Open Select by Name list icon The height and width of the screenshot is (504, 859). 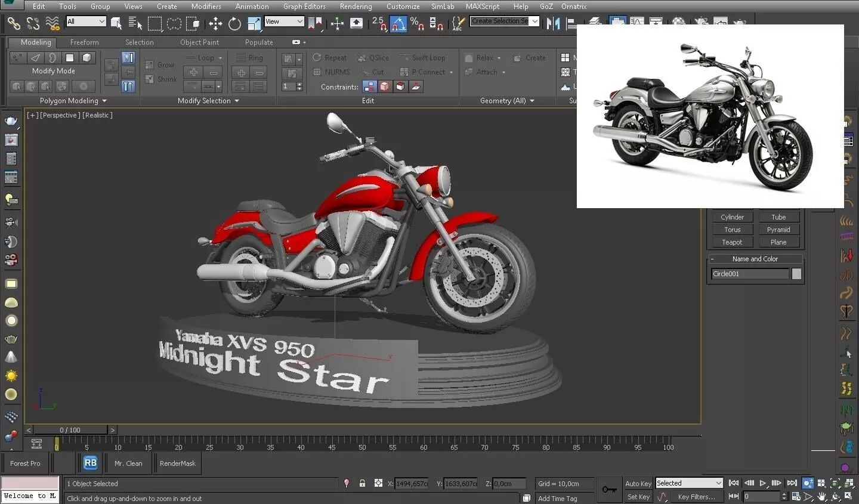click(x=135, y=23)
